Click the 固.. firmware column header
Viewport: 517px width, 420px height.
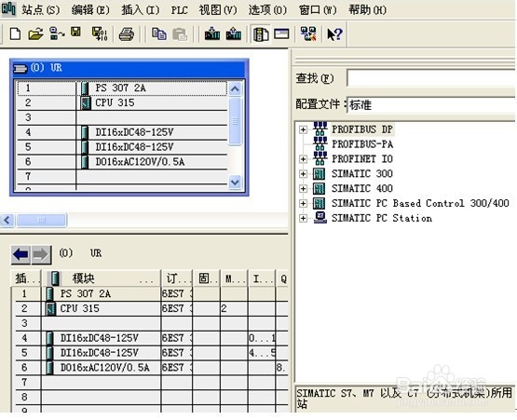pos(207,278)
